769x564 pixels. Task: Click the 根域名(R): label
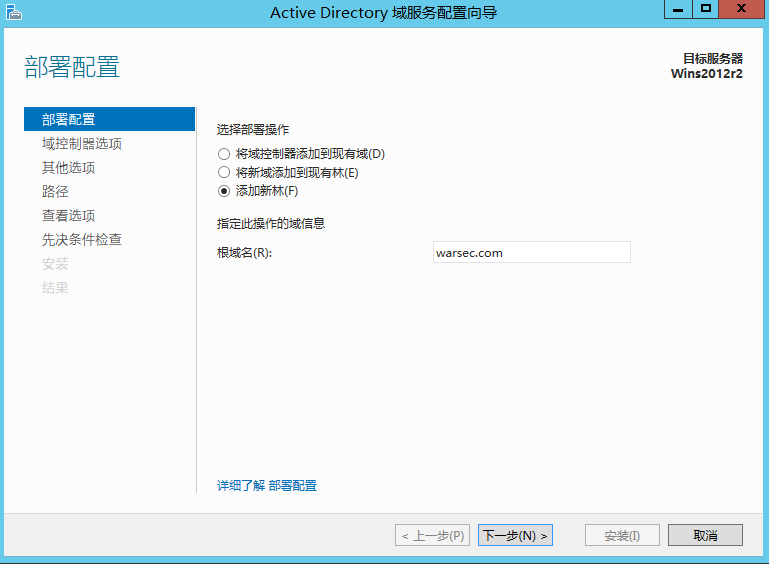[x=244, y=253]
